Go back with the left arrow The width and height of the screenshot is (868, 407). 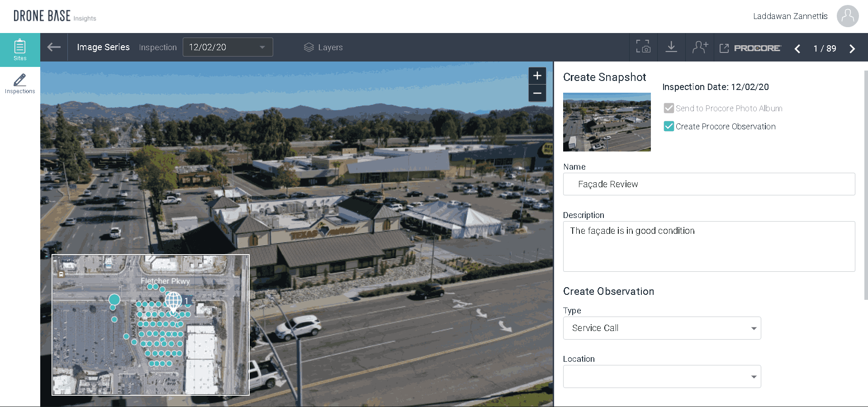(54, 47)
